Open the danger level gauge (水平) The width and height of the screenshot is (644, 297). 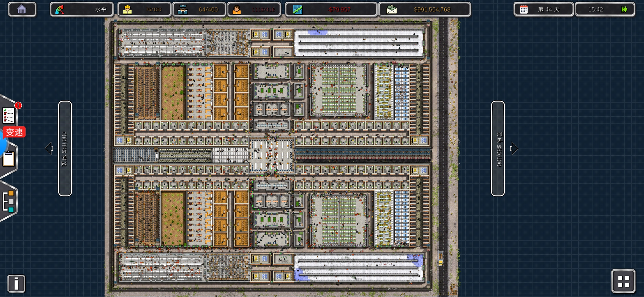[81, 9]
